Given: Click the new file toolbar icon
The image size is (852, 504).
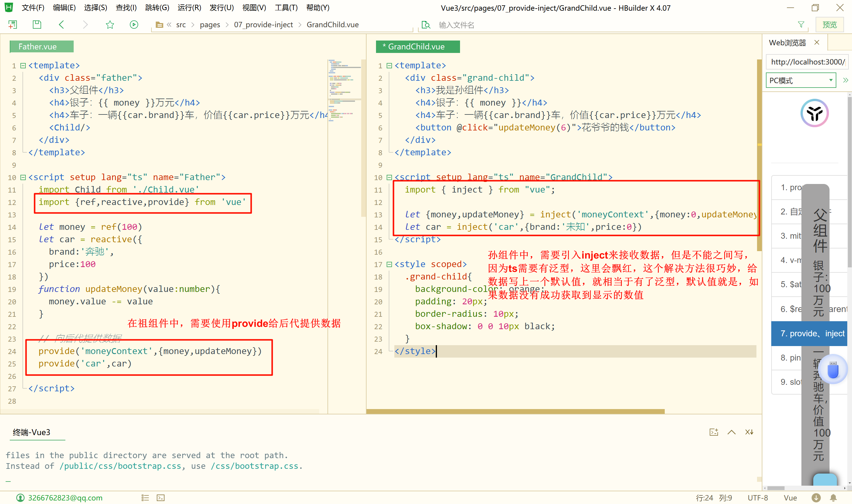Looking at the screenshot, I should (12, 25).
